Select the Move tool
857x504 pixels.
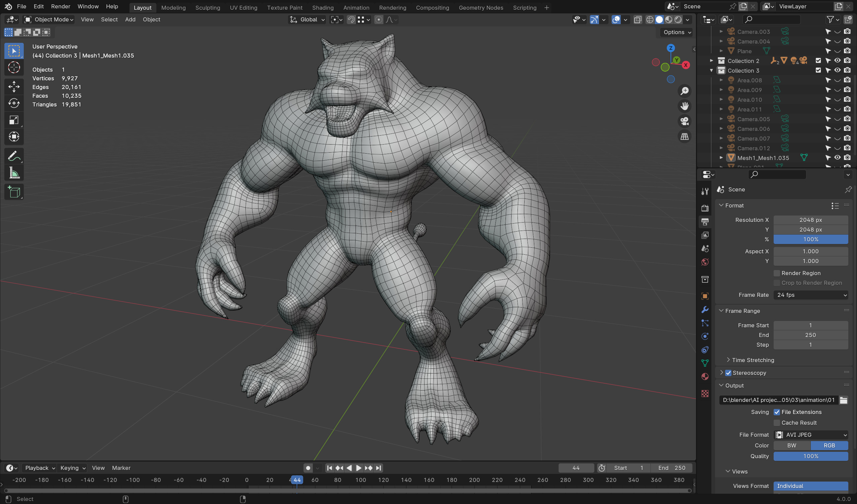click(14, 86)
